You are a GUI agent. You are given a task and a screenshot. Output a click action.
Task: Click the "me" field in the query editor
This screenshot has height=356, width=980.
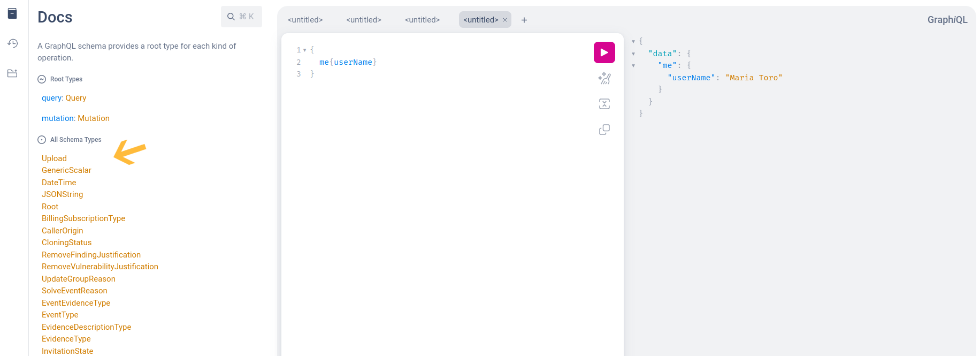point(324,62)
